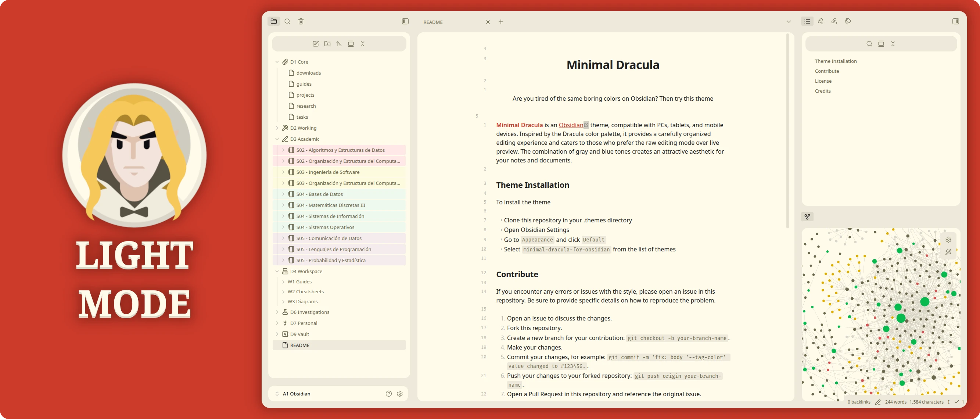The width and height of the screenshot is (980, 419).
Task: Collapse the D4 Workspace folder
Action: click(x=277, y=271)
